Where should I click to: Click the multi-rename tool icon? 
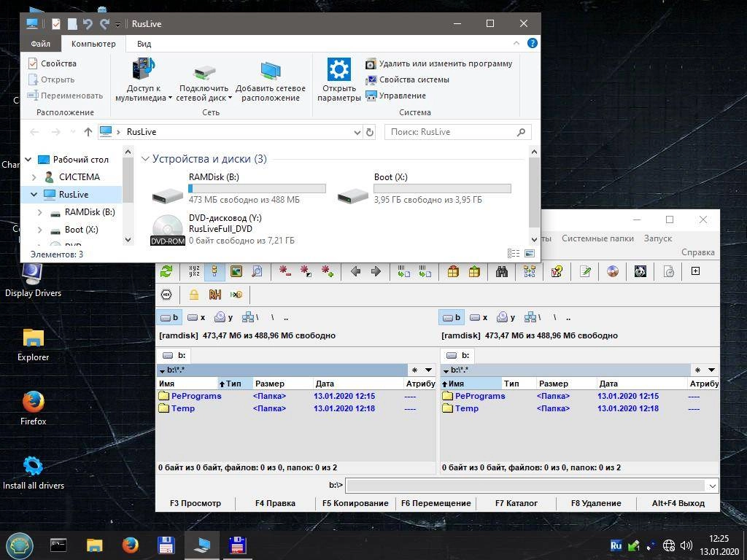tap(530, 271)
